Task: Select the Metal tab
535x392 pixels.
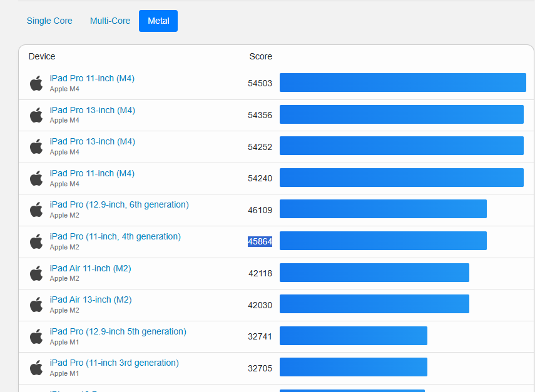Action: pos(158,21)
